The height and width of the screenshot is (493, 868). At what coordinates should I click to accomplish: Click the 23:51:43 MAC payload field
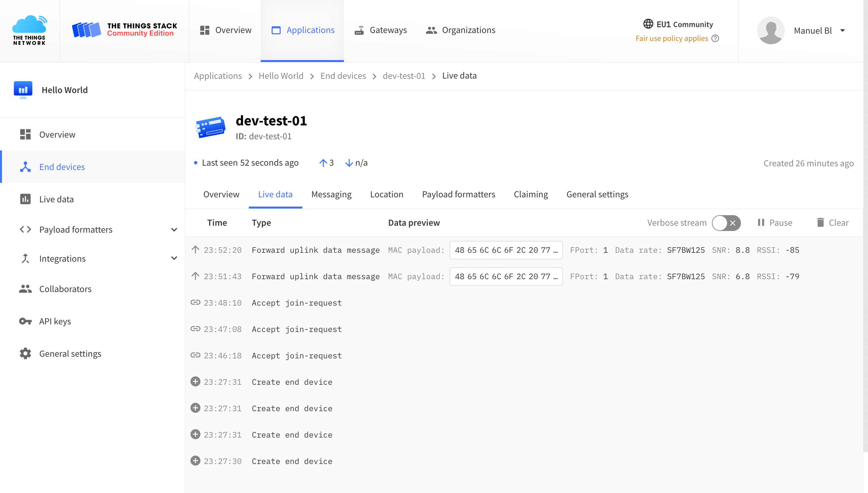(x=506, y=277)
